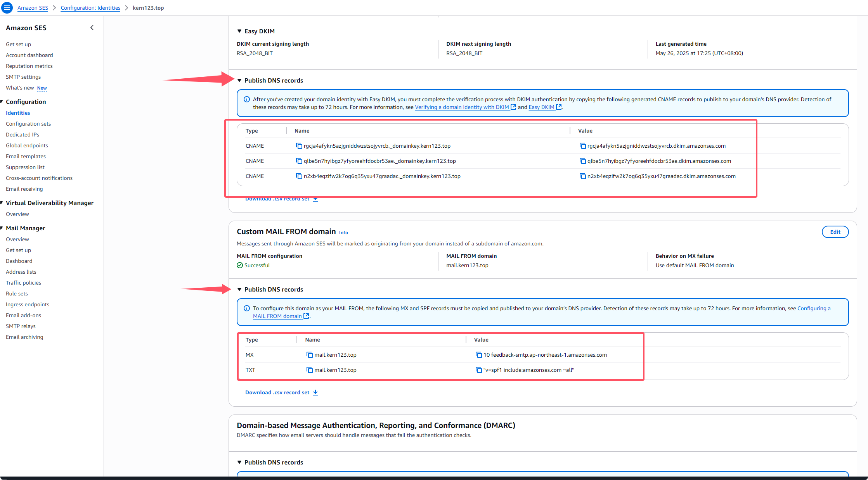
Task: Open Email archiving in sidebar
Action: (24, 337)
